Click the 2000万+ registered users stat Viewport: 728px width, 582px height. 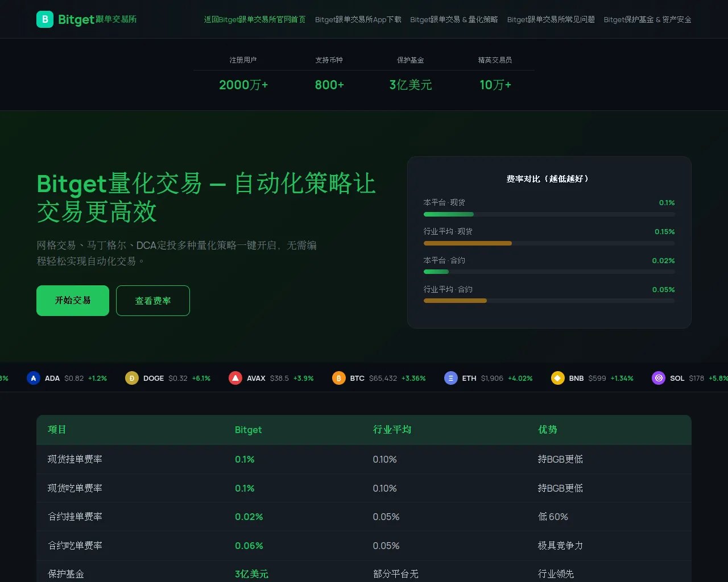pos(243,85)
